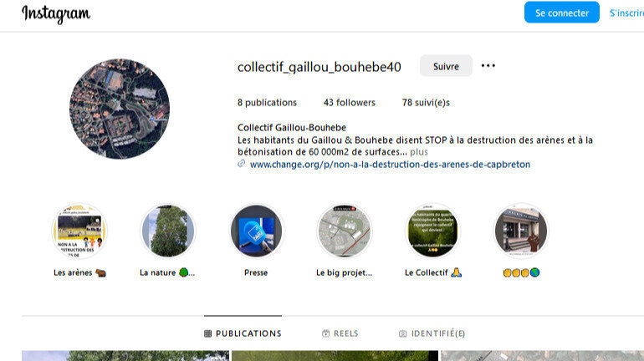
Task: Click the Instagram logo
Action: tap(56, 14)
